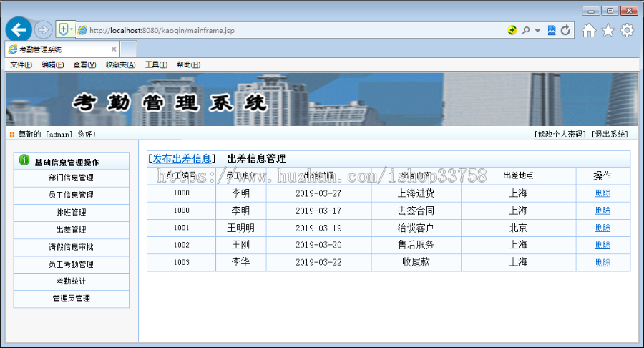Select the 考勤管理系统 browser tab
This screenshot has width=644, height=348.
pyautogui.click(x=62, y=49)
